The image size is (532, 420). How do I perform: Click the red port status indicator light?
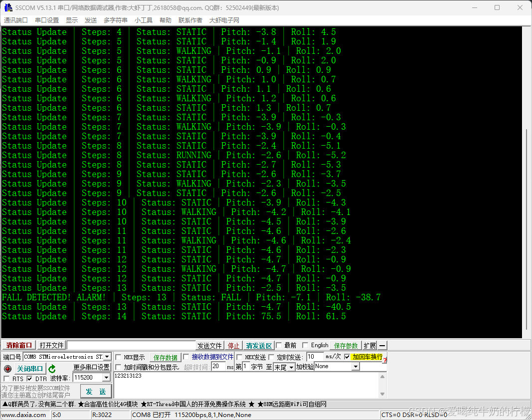pyautogui.click(x=8, y=369)
